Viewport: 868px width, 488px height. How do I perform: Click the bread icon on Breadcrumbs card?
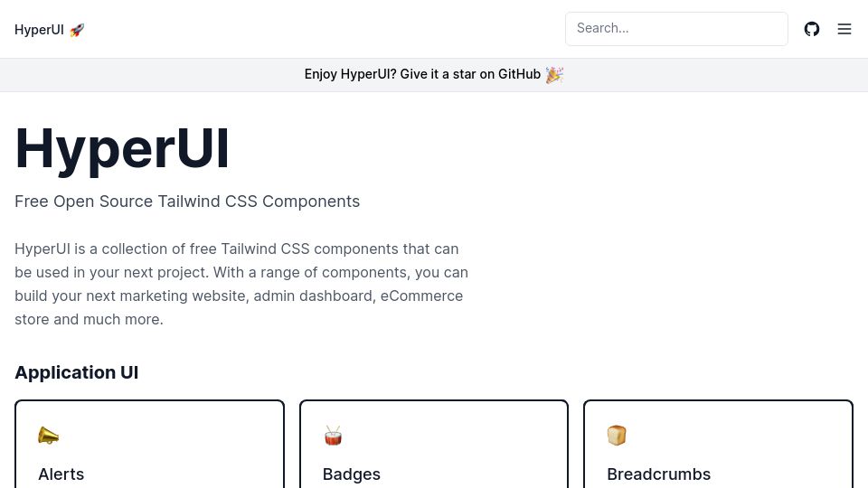pos(617,436)
